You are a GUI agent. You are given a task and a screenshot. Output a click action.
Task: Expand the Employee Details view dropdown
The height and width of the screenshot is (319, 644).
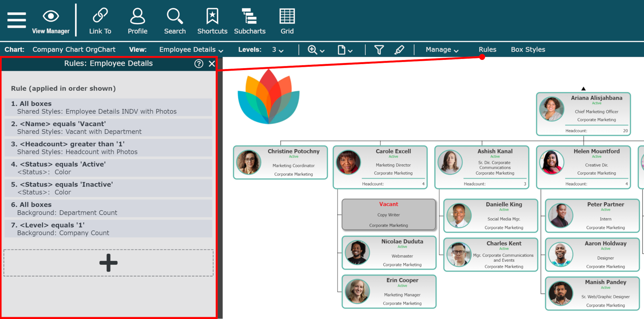(x=191, y=50)
